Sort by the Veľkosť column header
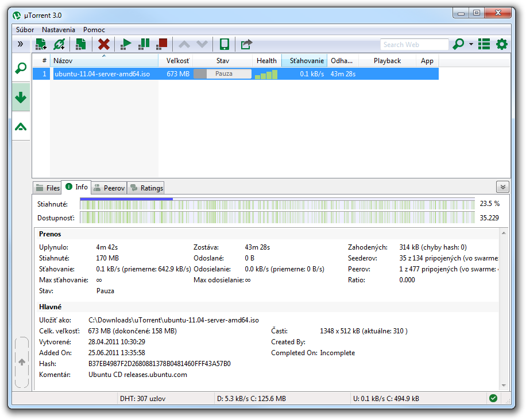The height and width of the screenshot is (420, 526). pos(176,61)
